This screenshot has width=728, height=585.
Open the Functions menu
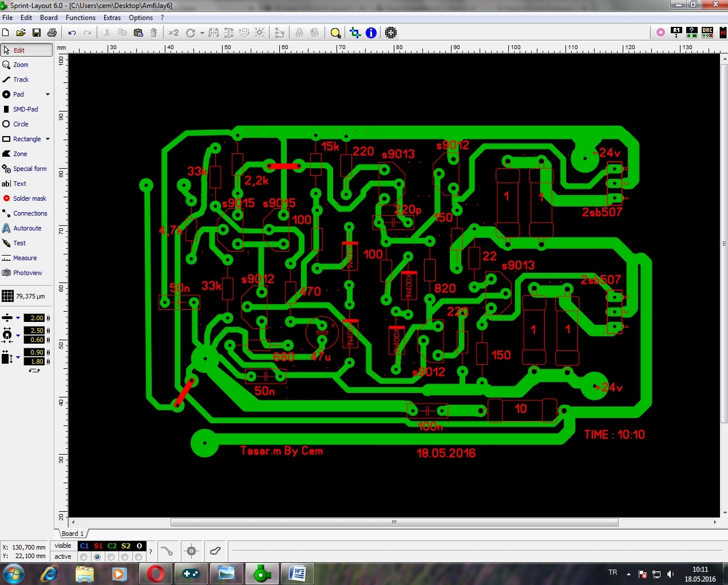80,18
